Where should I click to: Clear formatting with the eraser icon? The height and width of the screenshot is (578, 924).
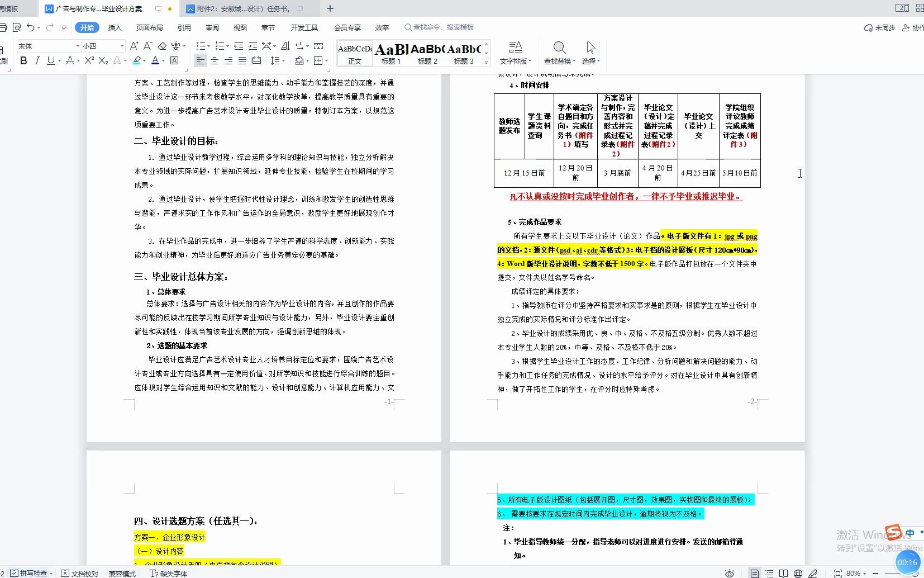(x=162, y=46)
